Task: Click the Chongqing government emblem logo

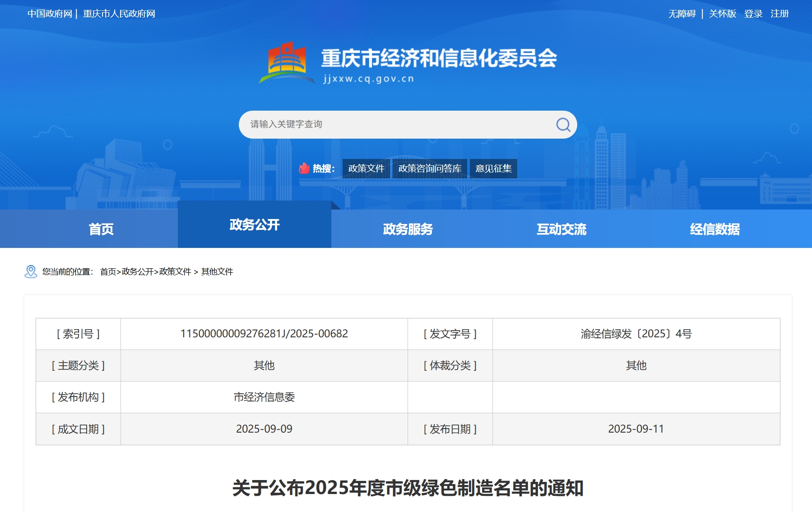Action: [x=287, y=63]
